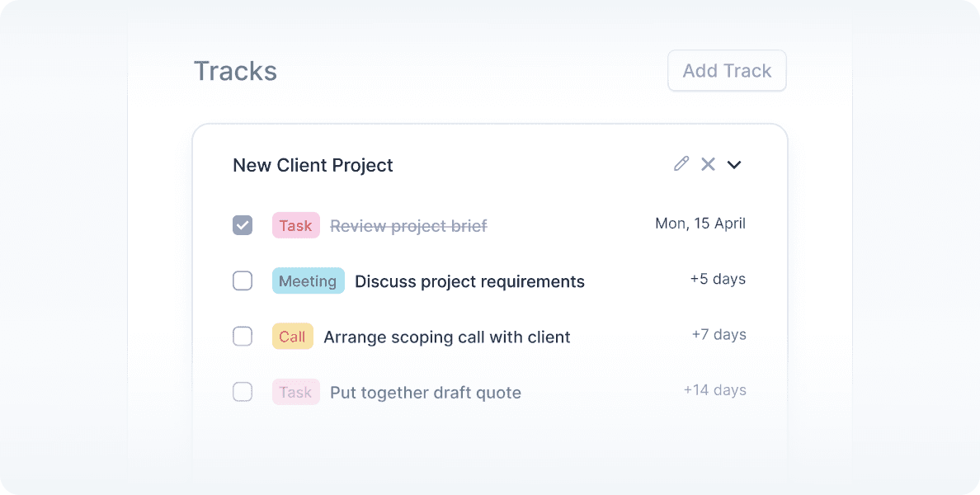Screen dimensions: 980x495
Task: Change the +5 days due offset
Action: 718,279
